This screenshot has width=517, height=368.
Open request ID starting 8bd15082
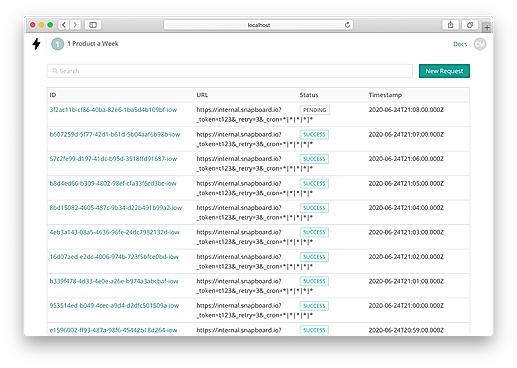116,208
